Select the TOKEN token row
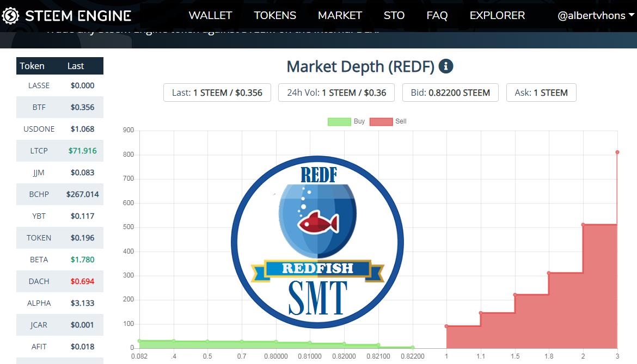Screen dimensions: 637x364 tap(60, 238)
